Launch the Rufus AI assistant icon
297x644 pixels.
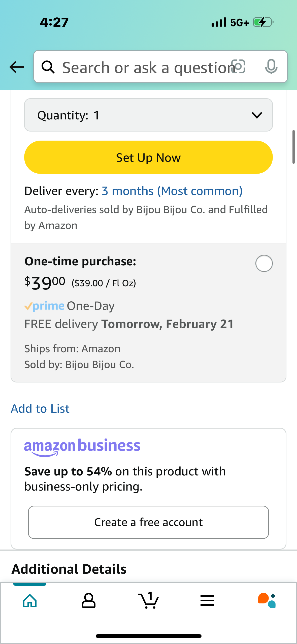[267, 600]
